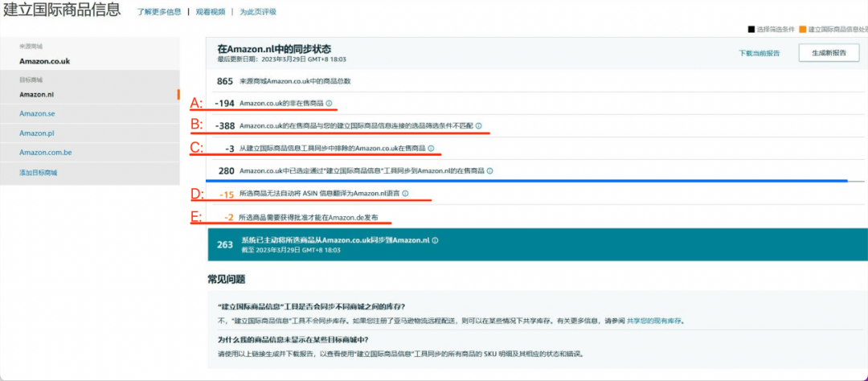Click info icon beside 无法自动将ASIN信息翻译 row

click(x=405, y=194)
